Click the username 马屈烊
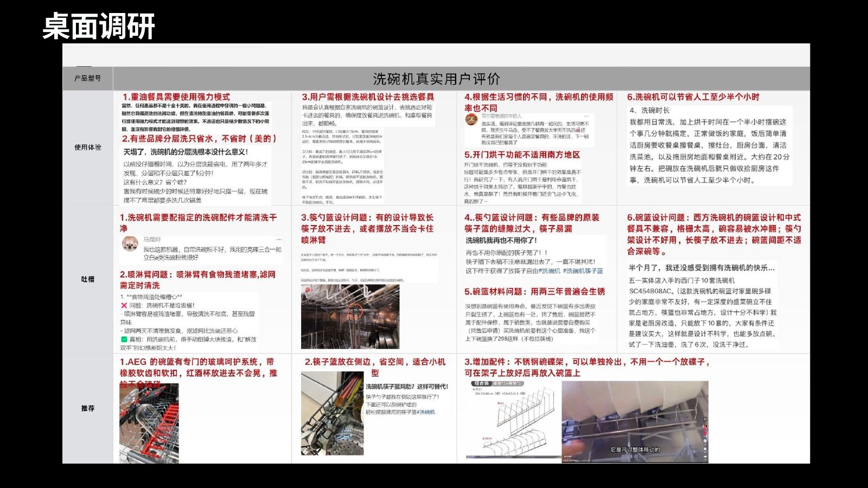This screenshot has width=868, height=488. [x=151, y=239]
